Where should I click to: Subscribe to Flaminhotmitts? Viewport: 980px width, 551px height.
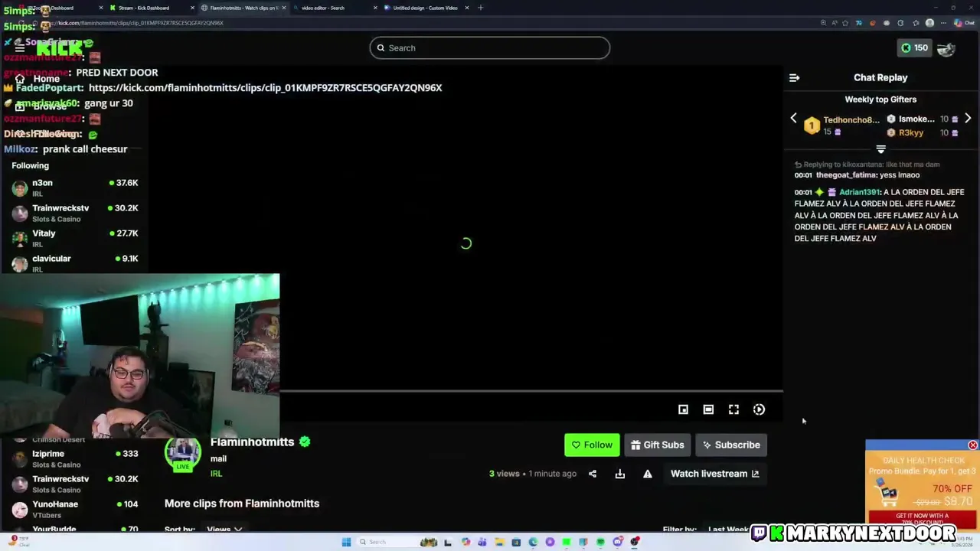(x=731, y=445)
